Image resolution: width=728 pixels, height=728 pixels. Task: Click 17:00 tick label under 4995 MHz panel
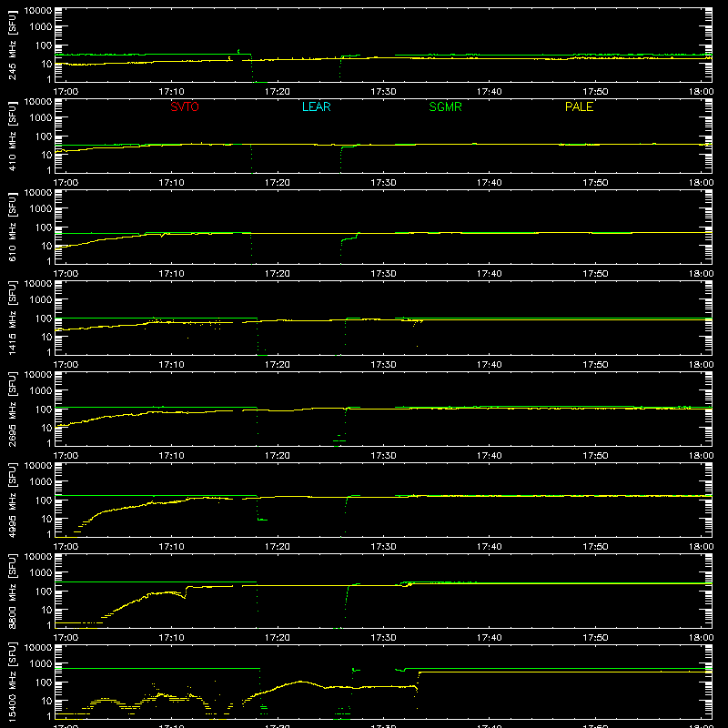pos(66,547)
